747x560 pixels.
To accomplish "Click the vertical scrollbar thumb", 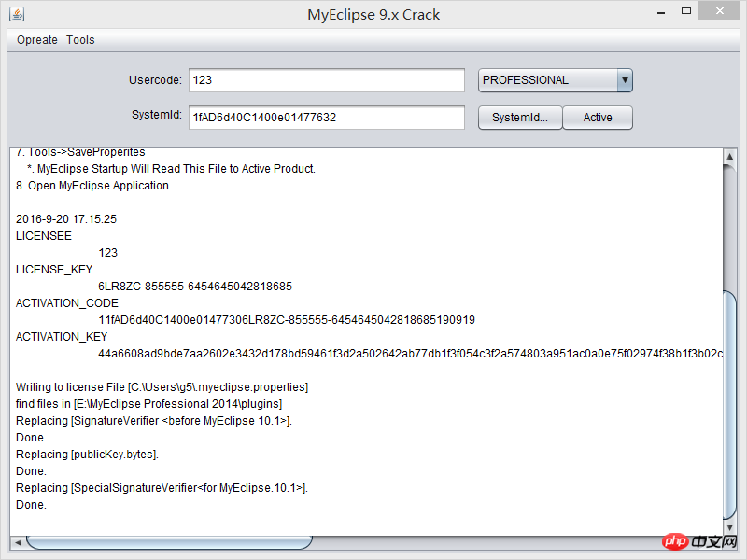I will coord(729,404).
